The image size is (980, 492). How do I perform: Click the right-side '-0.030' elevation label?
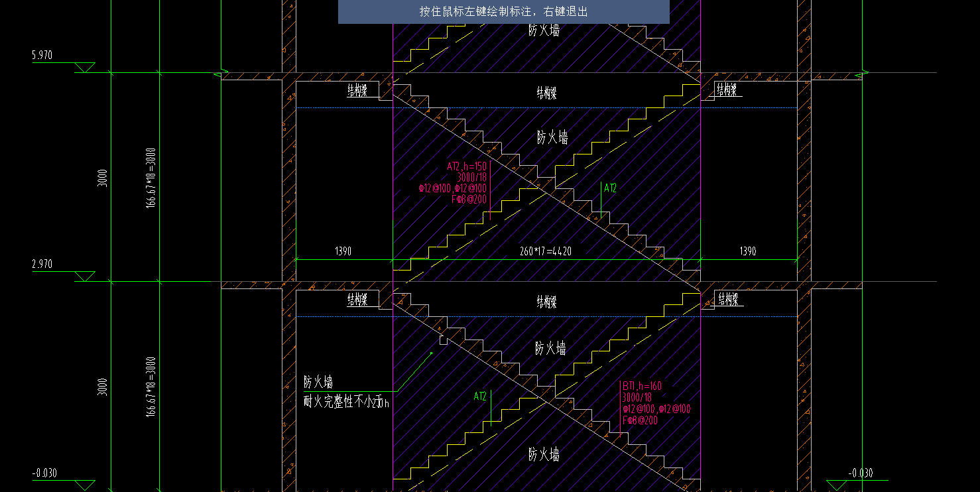tap(860, 473)
